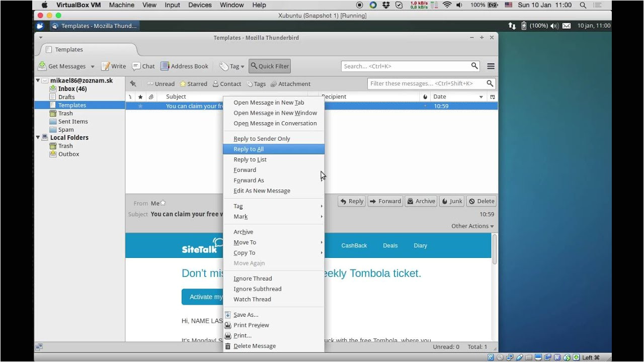The height and width of the screenshot is (362, 644).
Task: Choose Forward As from context menu
Action: (274, 180)
